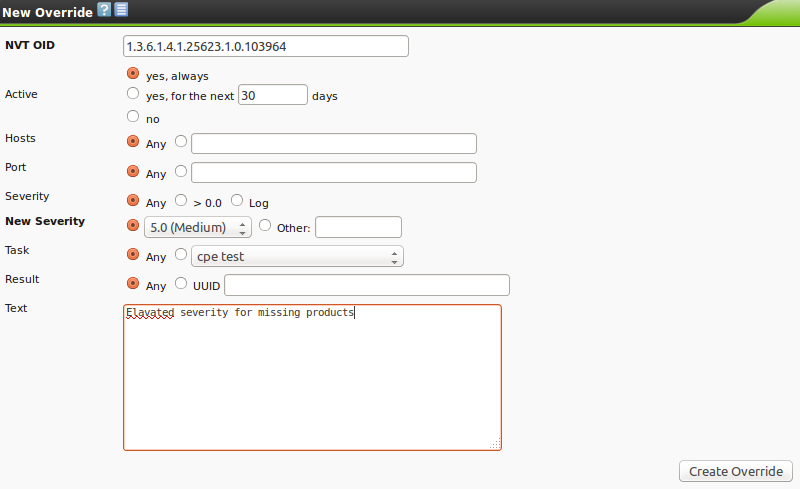Choose 'Any' for Port
The image size is (800, 489).
[133, 171]
